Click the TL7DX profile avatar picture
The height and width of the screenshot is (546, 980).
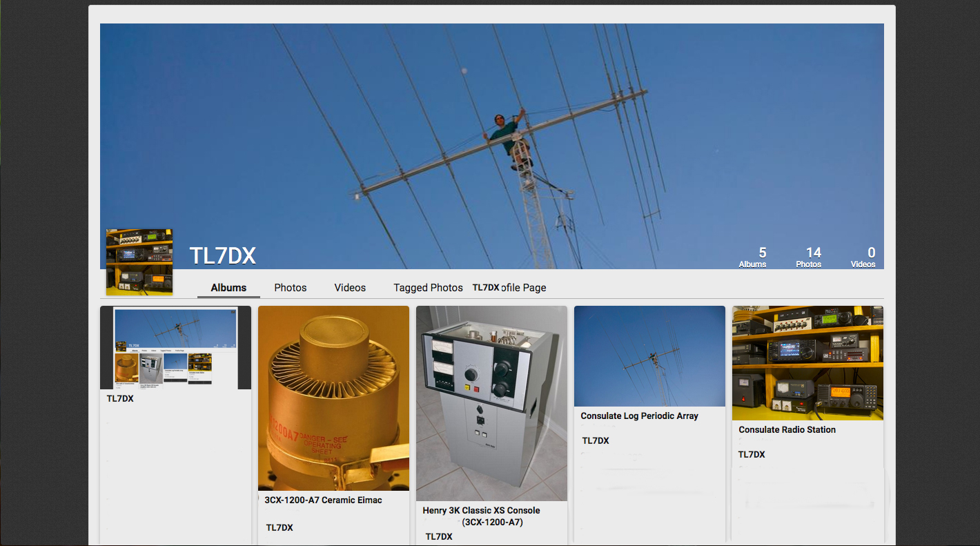click(x=139, y=262)
